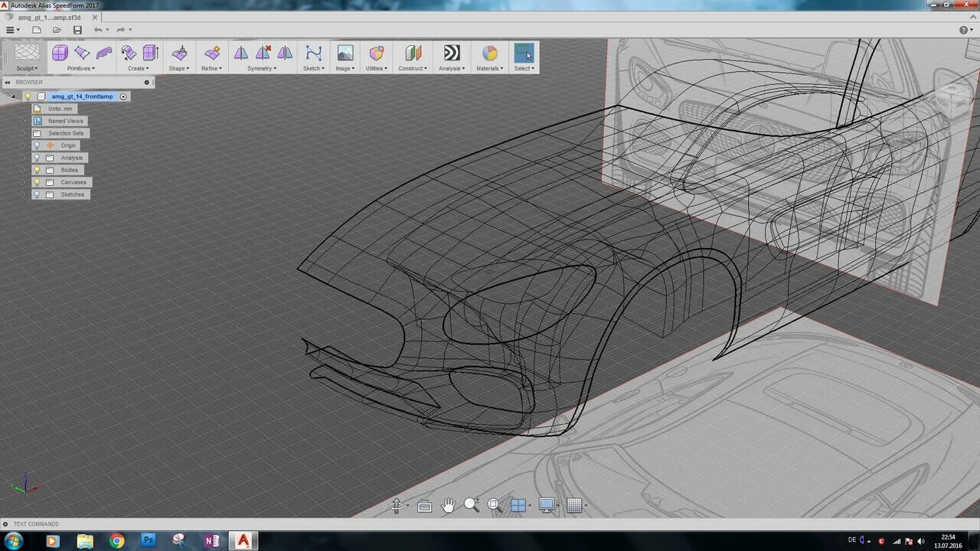Click the Construct plane tool icon
The height and width of the screenshot is (551, 980).
413,53
